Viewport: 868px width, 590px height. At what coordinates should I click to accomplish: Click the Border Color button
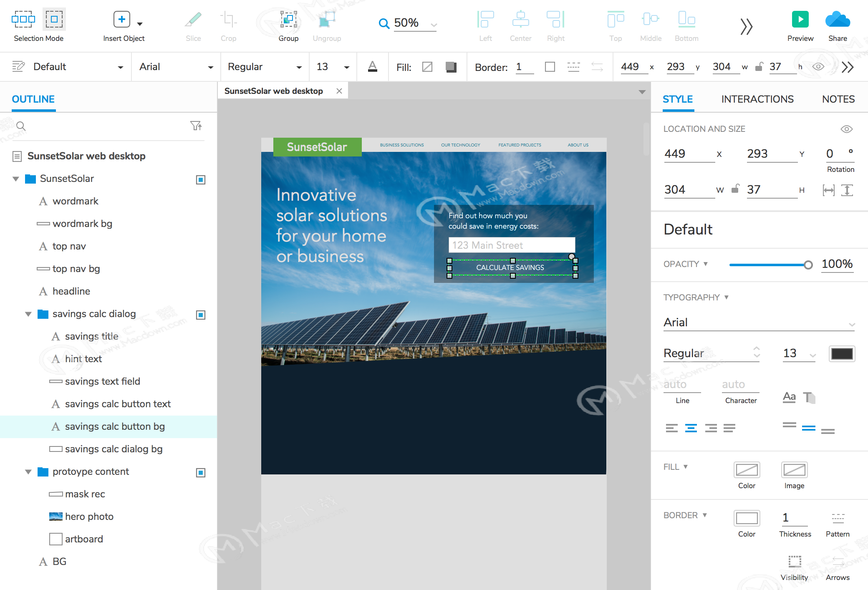pyautogui.click(x=747, y=519)
